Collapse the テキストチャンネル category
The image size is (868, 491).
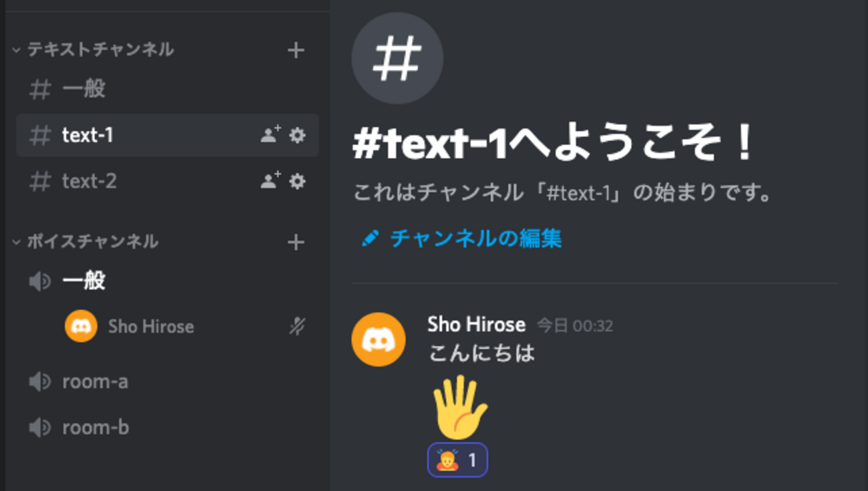(x=15, y=49)
